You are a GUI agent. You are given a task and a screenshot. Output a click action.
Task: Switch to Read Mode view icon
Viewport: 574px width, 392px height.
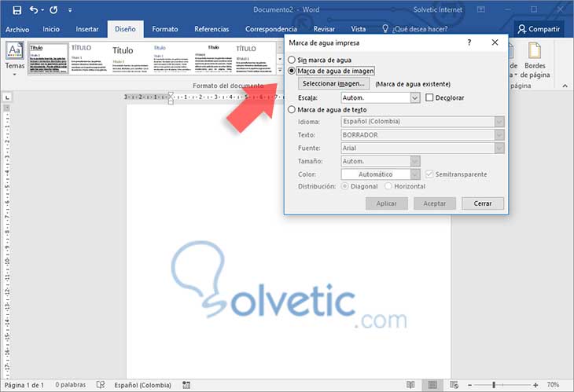[410, 385]
